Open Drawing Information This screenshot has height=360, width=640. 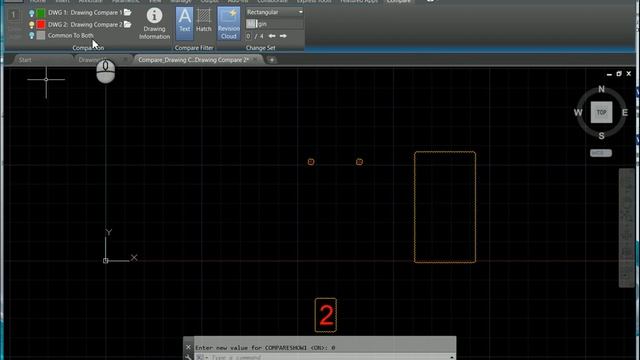[154, 24]
